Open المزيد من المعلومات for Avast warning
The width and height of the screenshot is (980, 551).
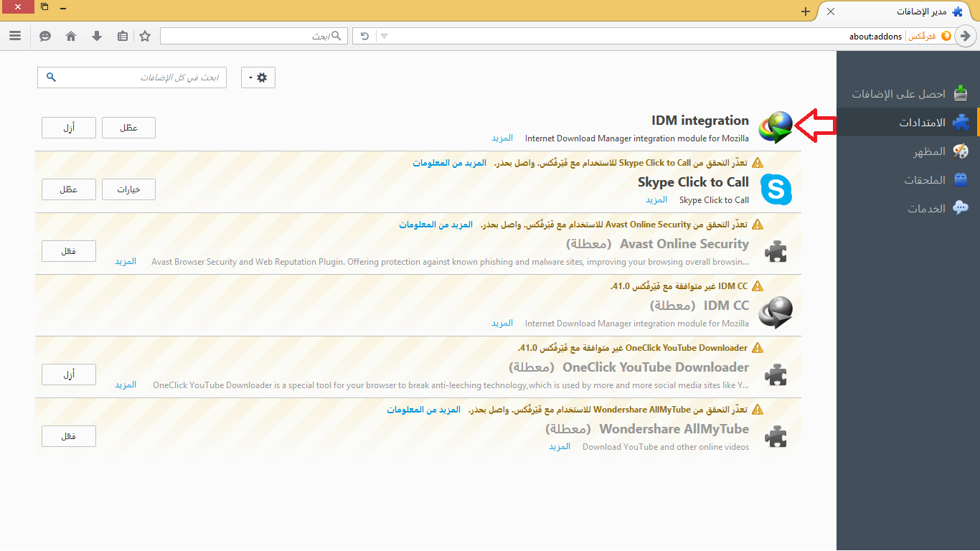[436, 225]
